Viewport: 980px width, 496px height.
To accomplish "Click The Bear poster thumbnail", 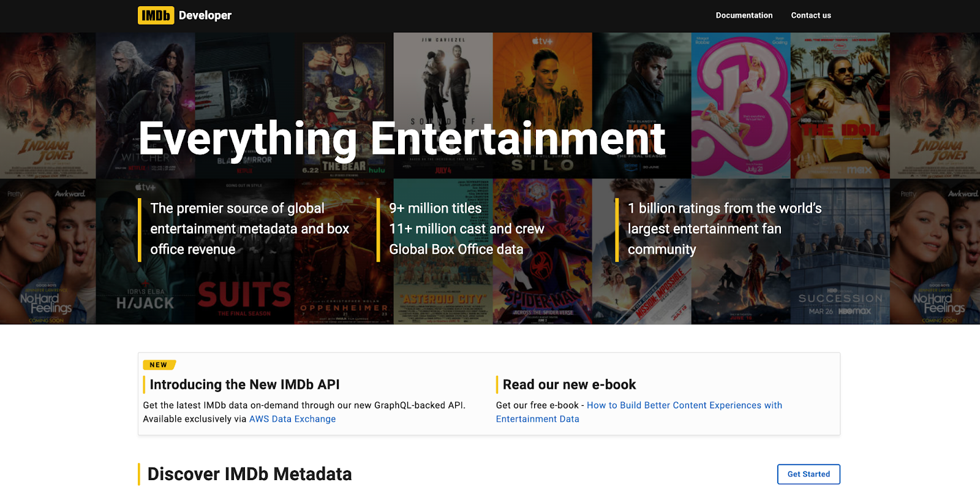I will (344, 105).
